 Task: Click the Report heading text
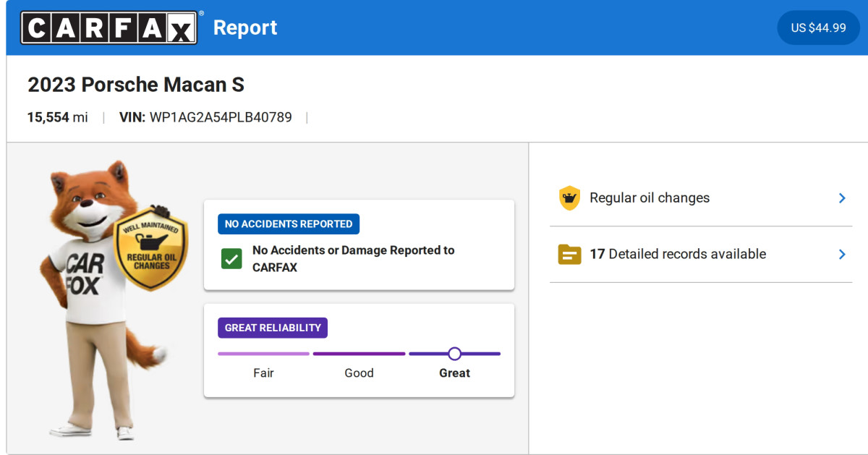point(245,27)
